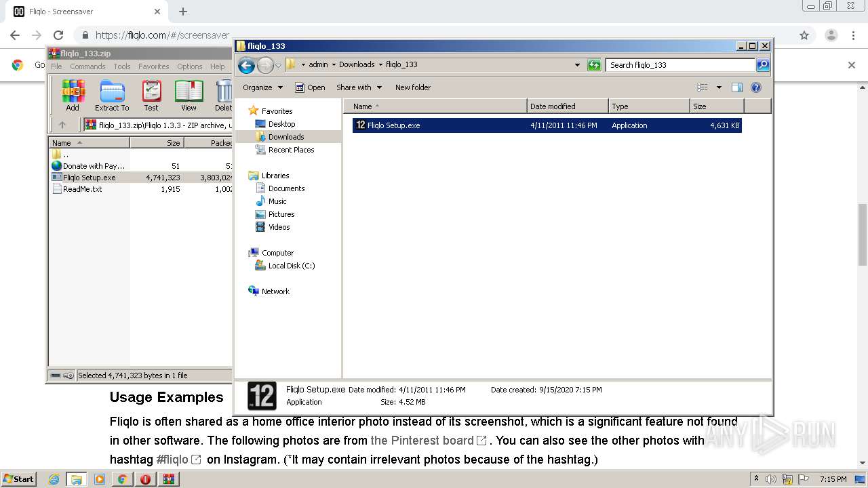The image size is (868, 488).
Task: Open the WinRAR Favorites menu
Action: click(154, 66)
